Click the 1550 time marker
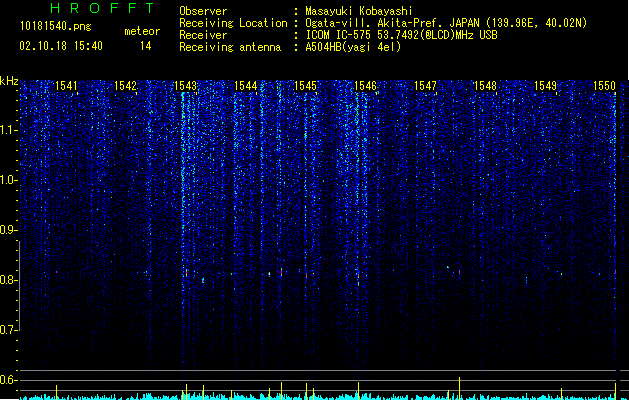 pos(605,85)
